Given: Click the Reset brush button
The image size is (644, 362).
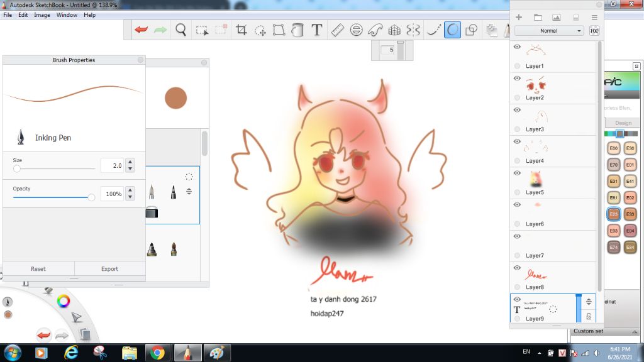Looking at the screenshot, I should tap(38, 269).
